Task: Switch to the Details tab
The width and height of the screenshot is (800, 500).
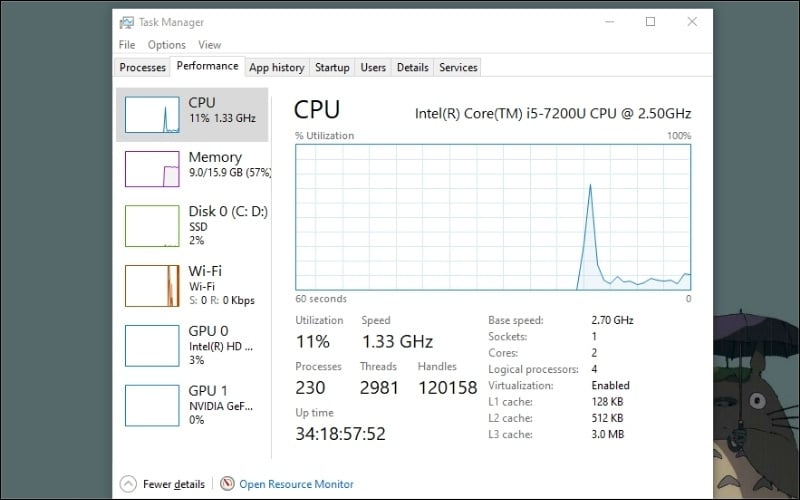Action: [412, 67]
